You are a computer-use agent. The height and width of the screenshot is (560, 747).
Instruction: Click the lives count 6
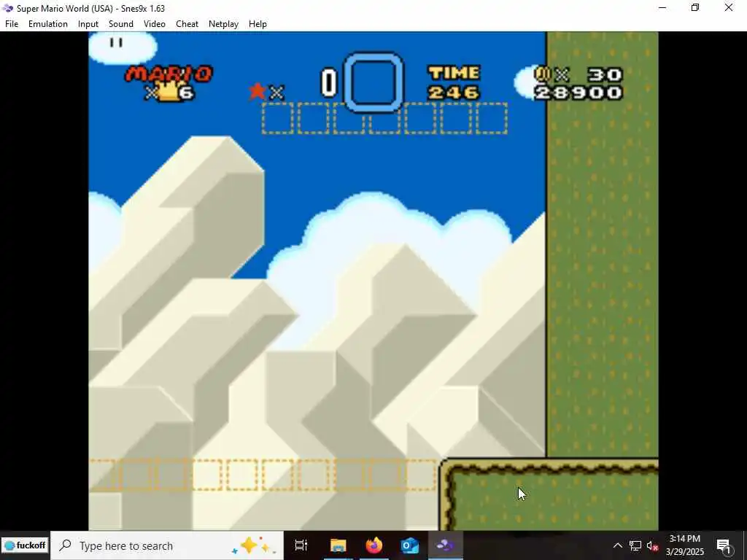click(x=187, y=92)
